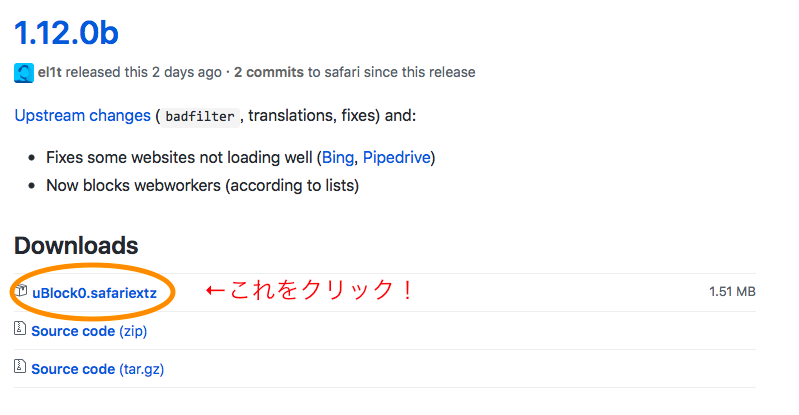The width and height of the screenshot is (799, 415).
Task: Click the package icon beside uBlock0.safariextz
Action: (21, 291)
